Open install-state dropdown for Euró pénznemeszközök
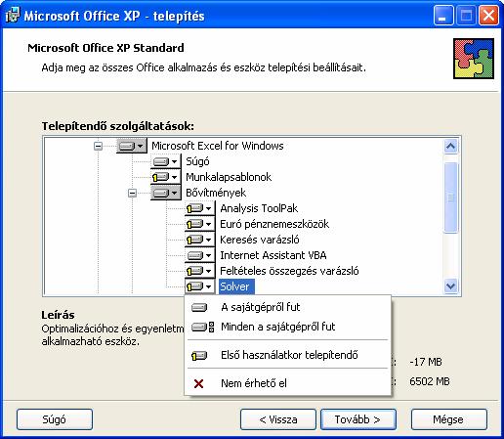Viewport: 504px width, 439px height. (x=200, y=224)
